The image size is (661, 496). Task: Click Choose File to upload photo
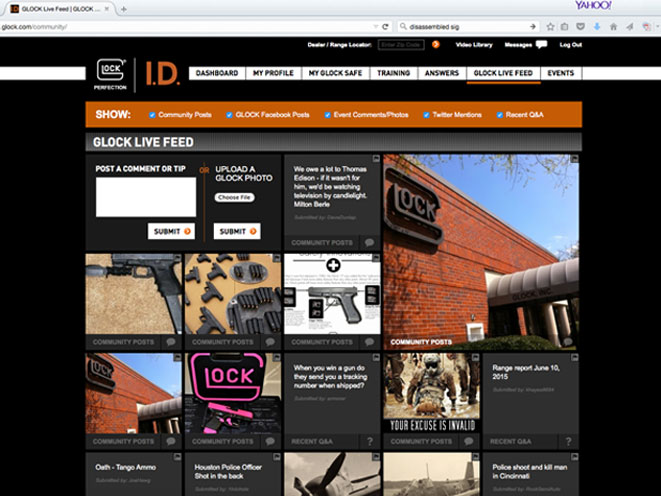coord(234,198)
